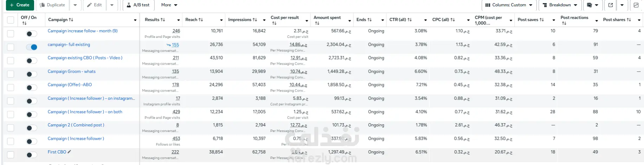The image size is (644, 165).
Task: Click the export/share icon button
Action: 611,5
